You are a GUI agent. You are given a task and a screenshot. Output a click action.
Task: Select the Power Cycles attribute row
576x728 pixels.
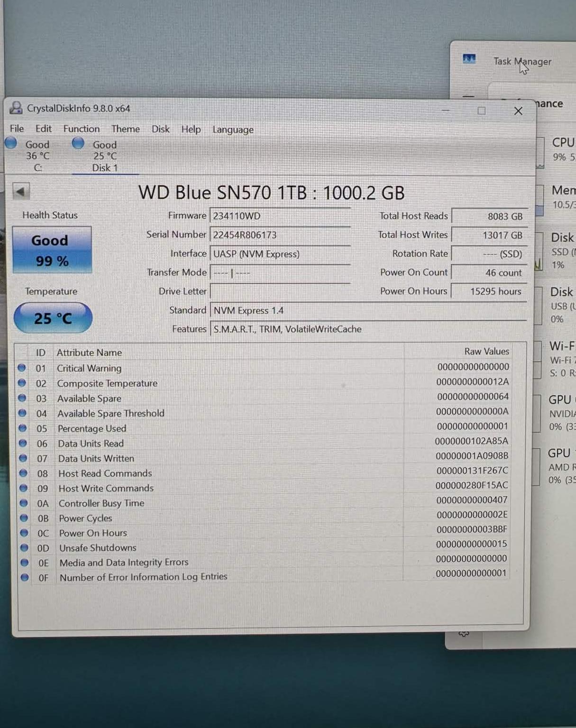263,517
